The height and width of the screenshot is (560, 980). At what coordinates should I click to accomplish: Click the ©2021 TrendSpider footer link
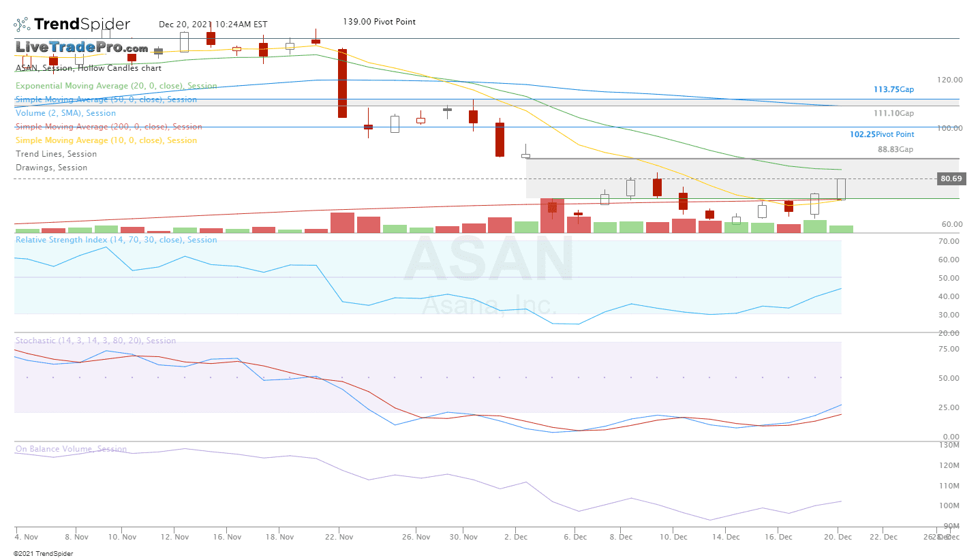coord(42,554)
